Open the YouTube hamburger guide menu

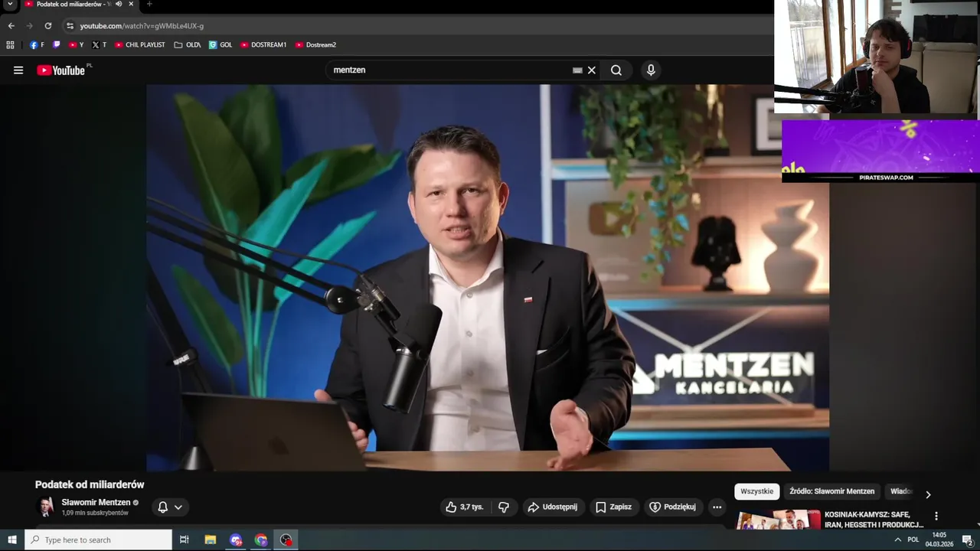coord(18,70)
